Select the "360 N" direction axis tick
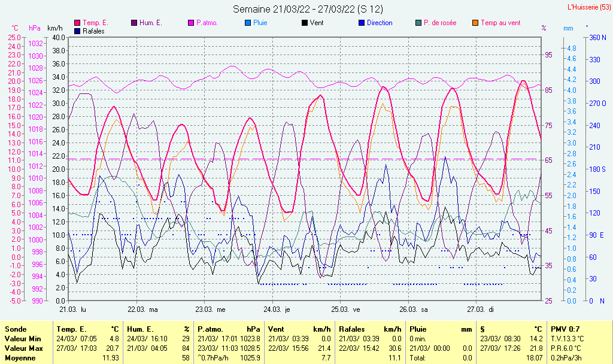The image size is (613, 364). click(x=598, y=38)
